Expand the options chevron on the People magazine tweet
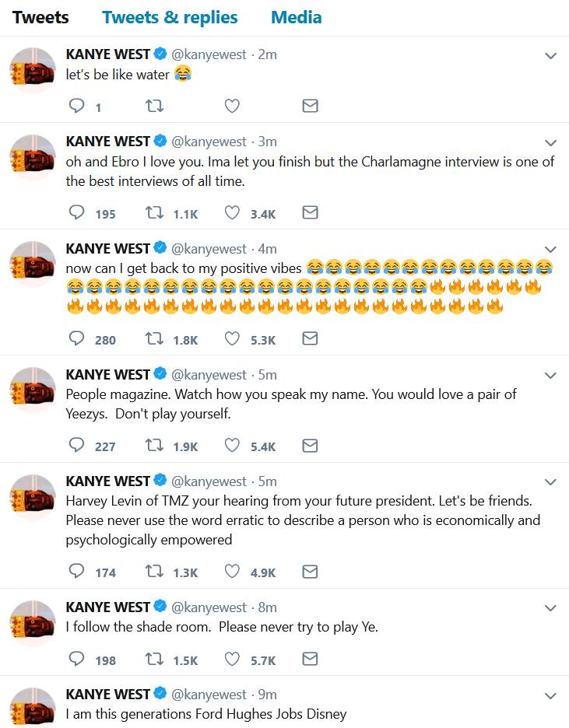This screenshot has height=728, width=569. coord(550,376)
